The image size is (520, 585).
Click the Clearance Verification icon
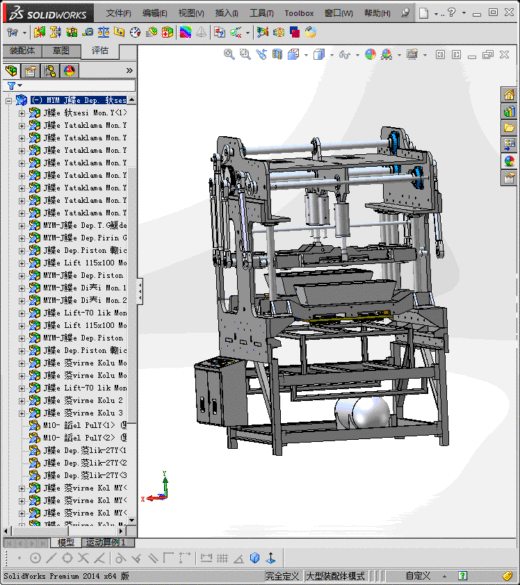click(56, 32)
